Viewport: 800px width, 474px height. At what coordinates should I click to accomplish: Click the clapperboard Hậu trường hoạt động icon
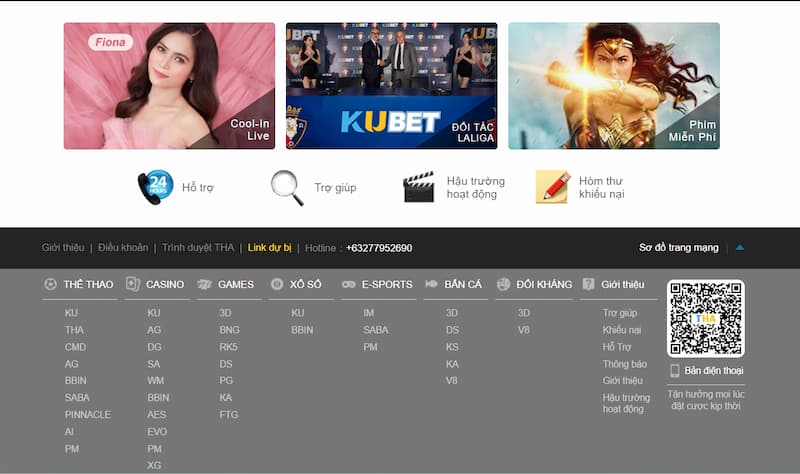pos(418,187)
